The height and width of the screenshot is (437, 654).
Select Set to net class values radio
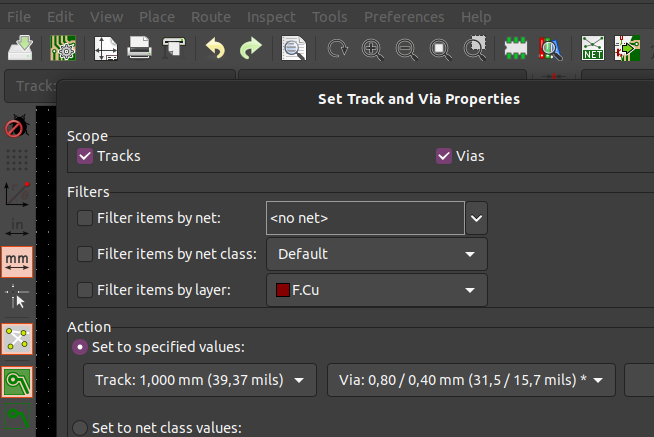[x=80, y=428]
